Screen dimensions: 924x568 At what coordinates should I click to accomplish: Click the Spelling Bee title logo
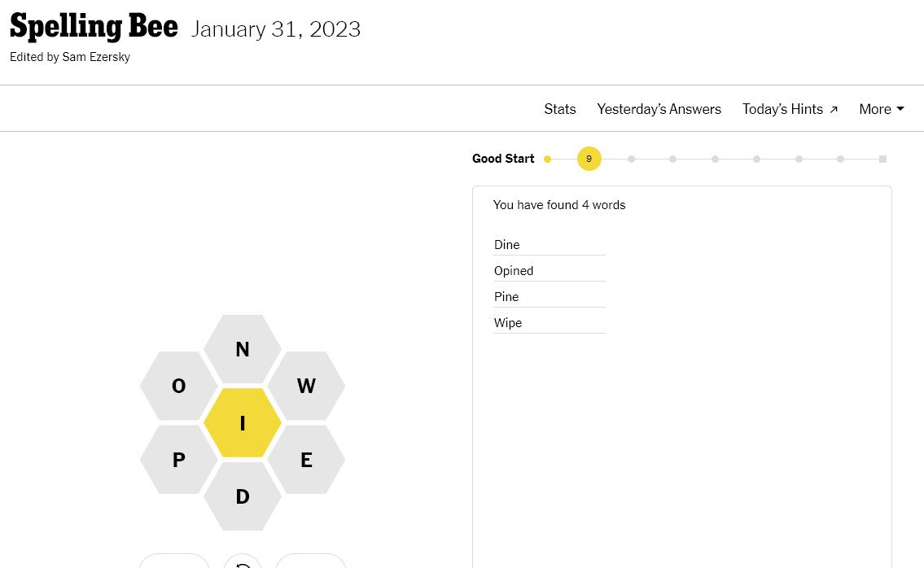93,25
